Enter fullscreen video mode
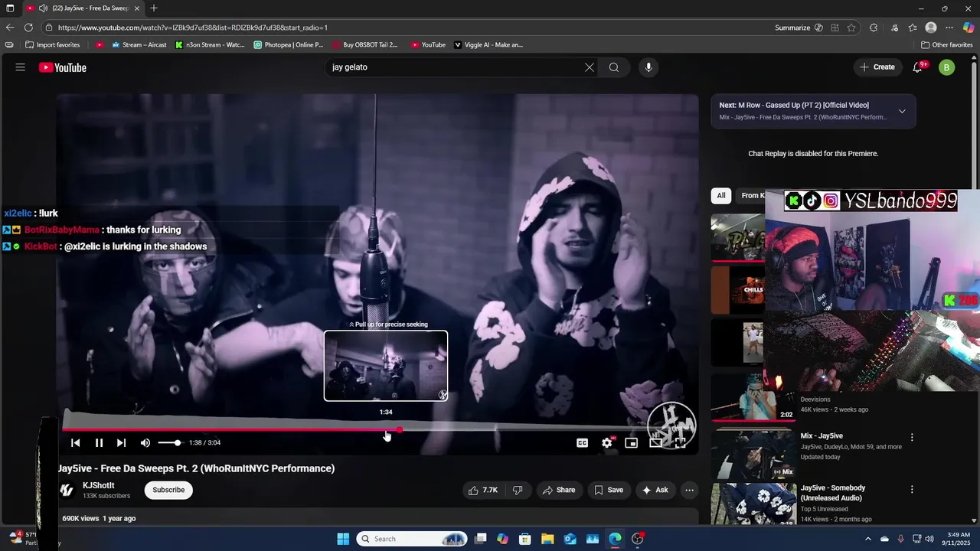The height and width of the screenshot is (551, 980). pos(680,442)
